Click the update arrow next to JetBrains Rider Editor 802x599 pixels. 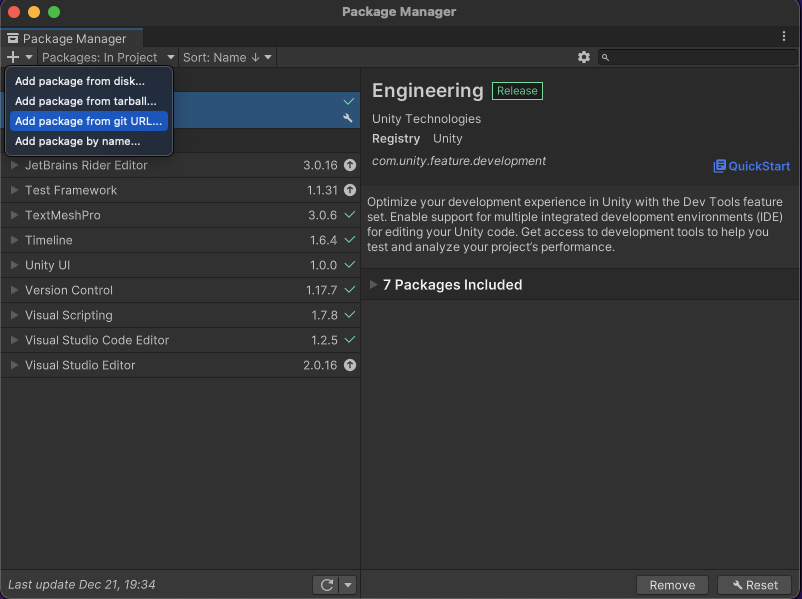coord(348,165)
